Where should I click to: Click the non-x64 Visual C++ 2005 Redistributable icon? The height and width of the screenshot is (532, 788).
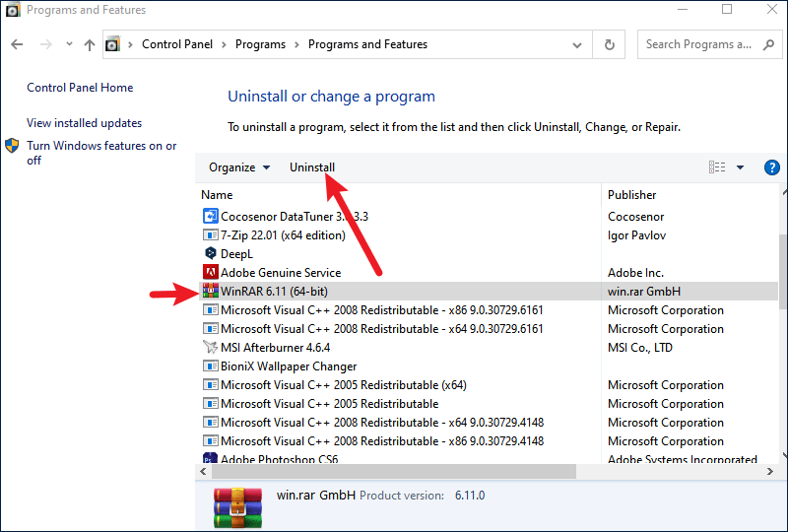[x=210, y=403]
